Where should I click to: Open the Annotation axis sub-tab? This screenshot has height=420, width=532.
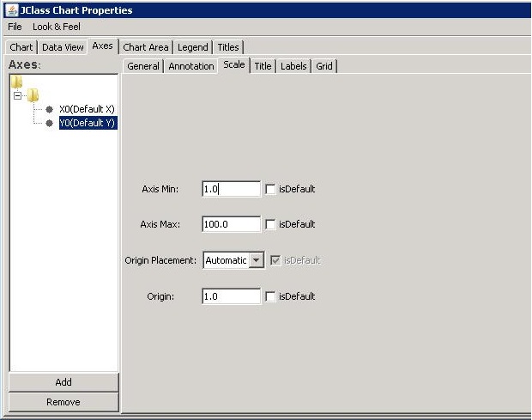tap(191, 66)
